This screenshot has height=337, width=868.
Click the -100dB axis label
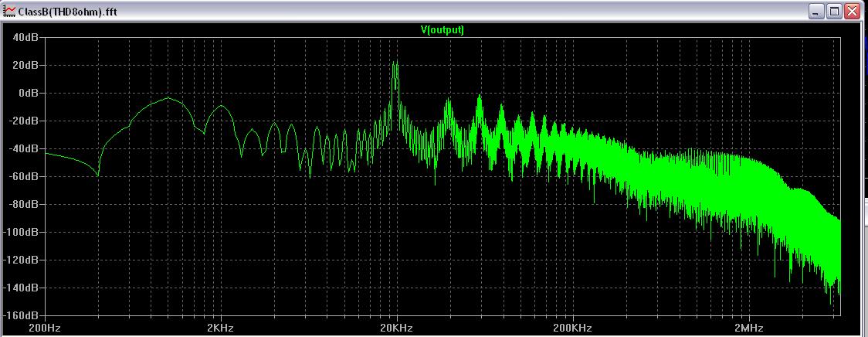point(21,232)
